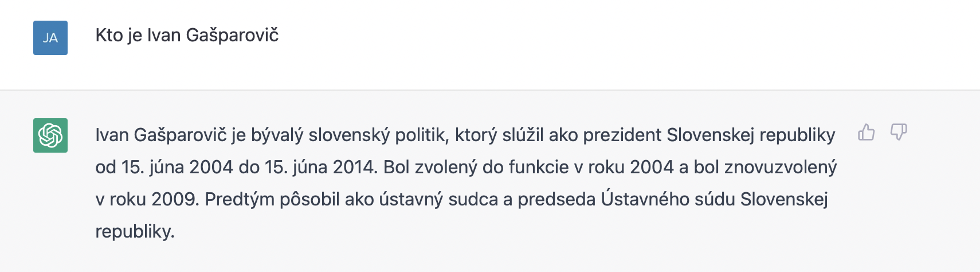The image size is (980, 272).
Task: Click the user question 'Kto je Ivan Gašparovič'
Action: 187,36
